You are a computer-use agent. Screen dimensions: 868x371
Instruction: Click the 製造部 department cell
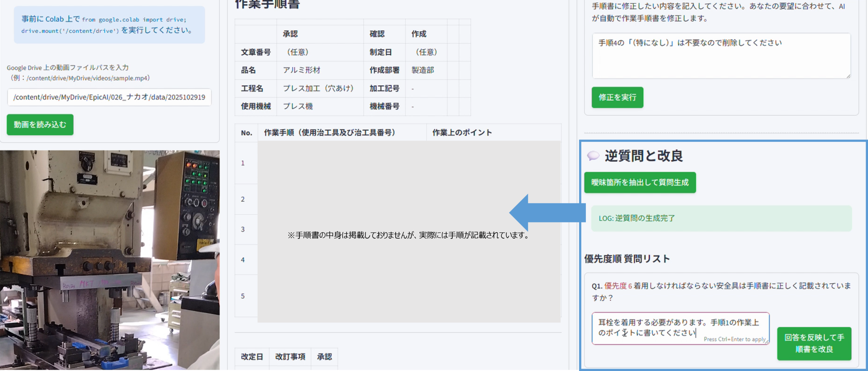click(x=422, y=70)
